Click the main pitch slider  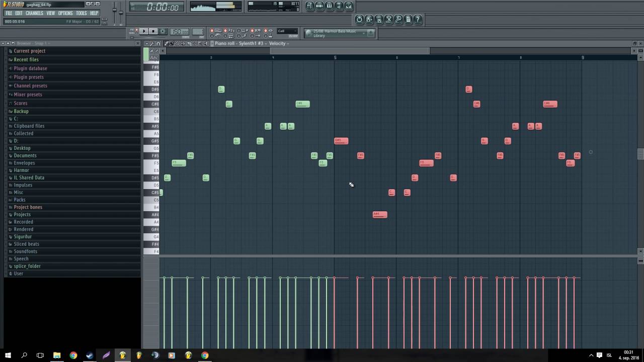pos(121,12)
